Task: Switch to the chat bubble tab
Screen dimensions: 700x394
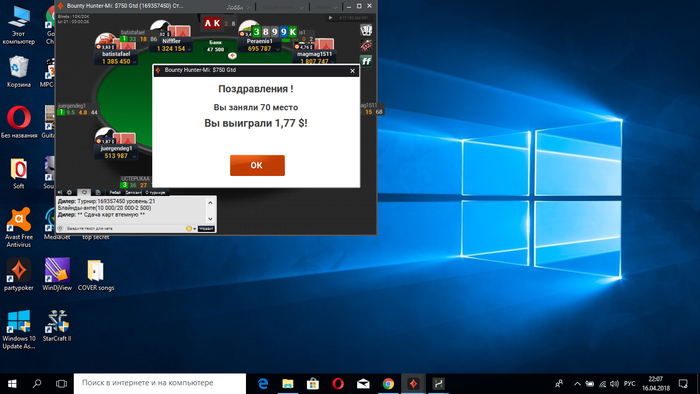Action: coord(83,192)
